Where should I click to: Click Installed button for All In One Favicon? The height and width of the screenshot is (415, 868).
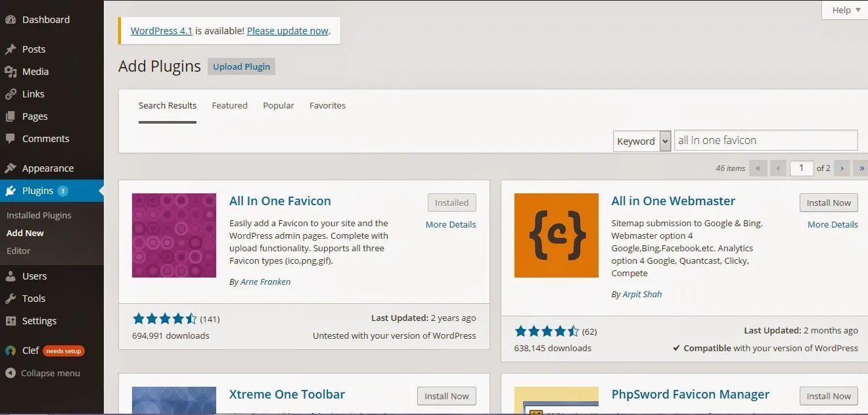tap(452, 203)
